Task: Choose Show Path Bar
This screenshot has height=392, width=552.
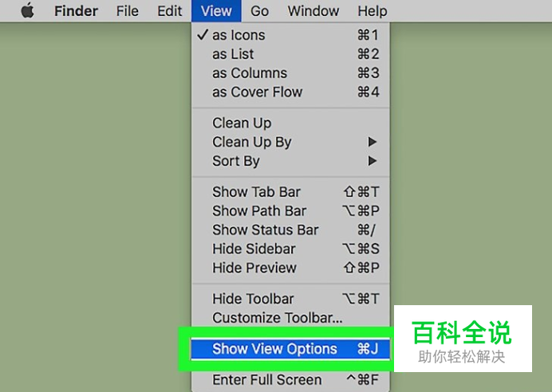Action: point(290,211)
